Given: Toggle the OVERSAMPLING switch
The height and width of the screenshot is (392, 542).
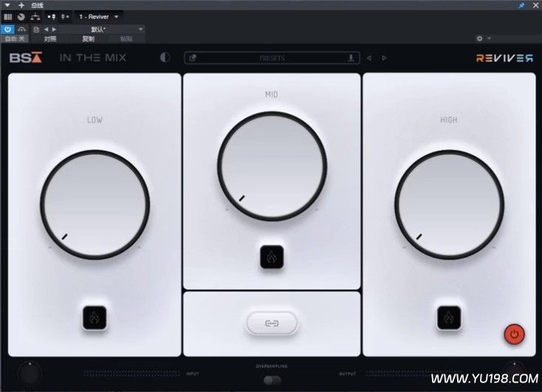Looking at the screenshot, I should (x=272, y=380).
